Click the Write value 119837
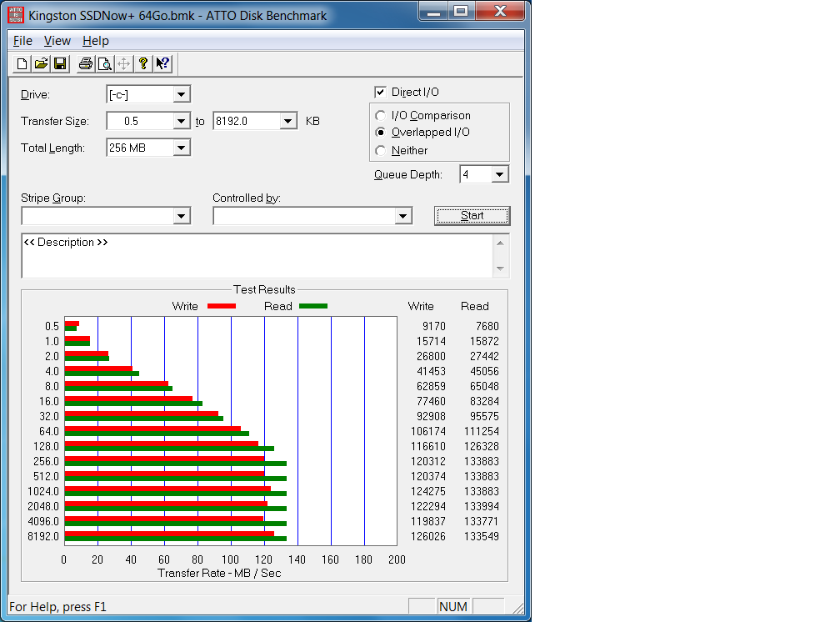Viewport: 840px width, 622px height. click(x=428, y=521)
